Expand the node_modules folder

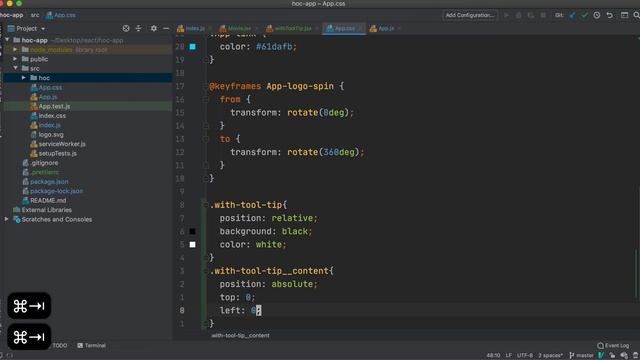15,49
